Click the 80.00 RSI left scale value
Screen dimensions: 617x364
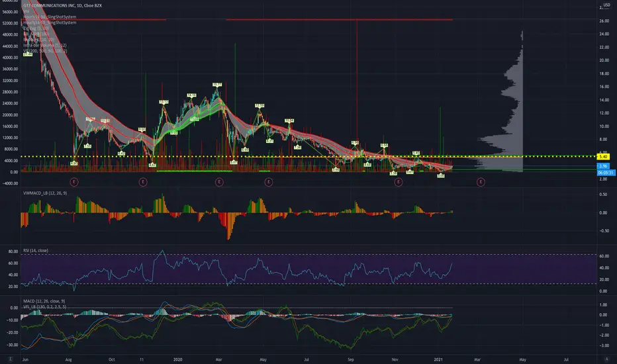click(x=13, y=251)
